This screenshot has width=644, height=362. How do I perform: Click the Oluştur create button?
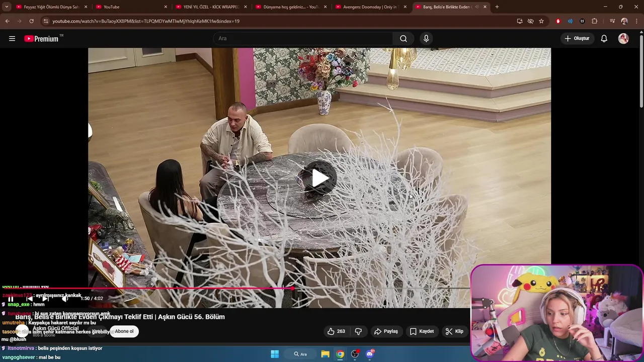point(577,39)
